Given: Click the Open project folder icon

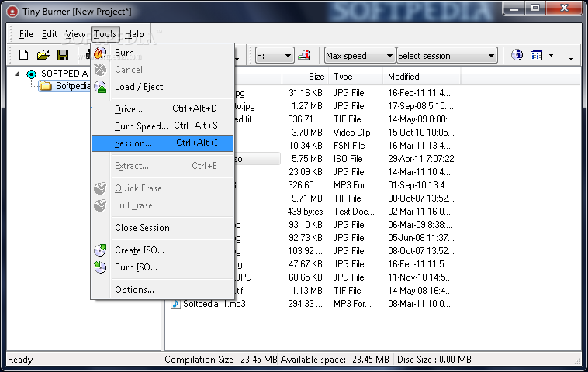Looking at the screenshot, I should [43, 55].
